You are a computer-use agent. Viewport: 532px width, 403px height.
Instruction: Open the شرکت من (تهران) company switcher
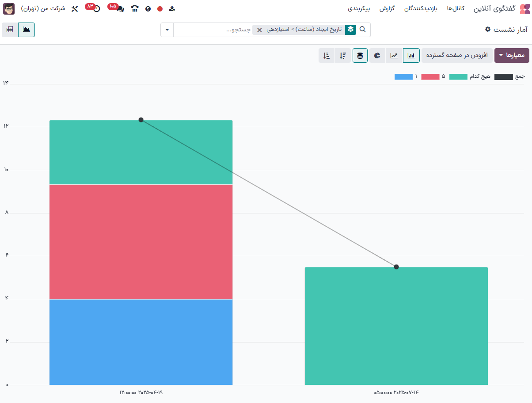43,9
